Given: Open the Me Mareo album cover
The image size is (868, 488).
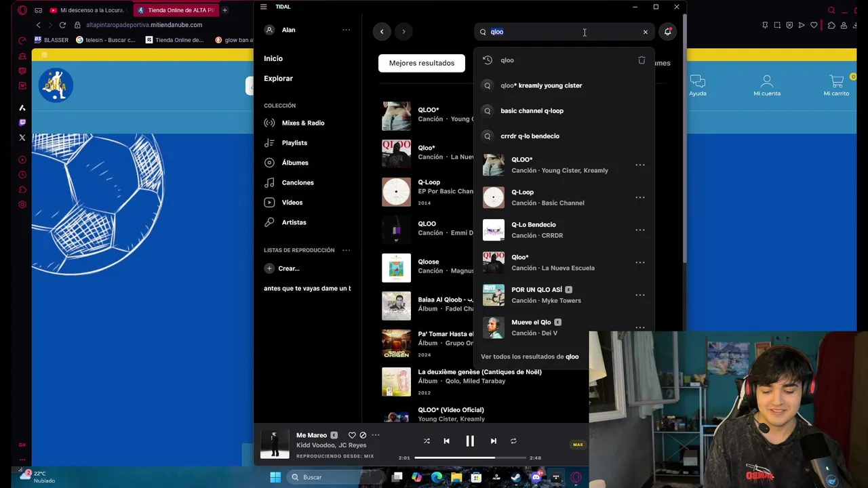Looking at the screenshot, I should coord(275,444).
